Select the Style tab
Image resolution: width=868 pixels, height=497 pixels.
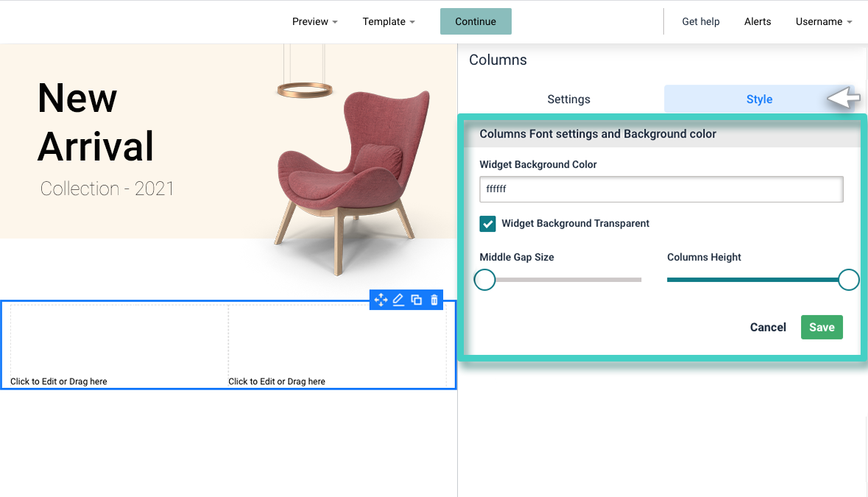(x=759, y=99)
